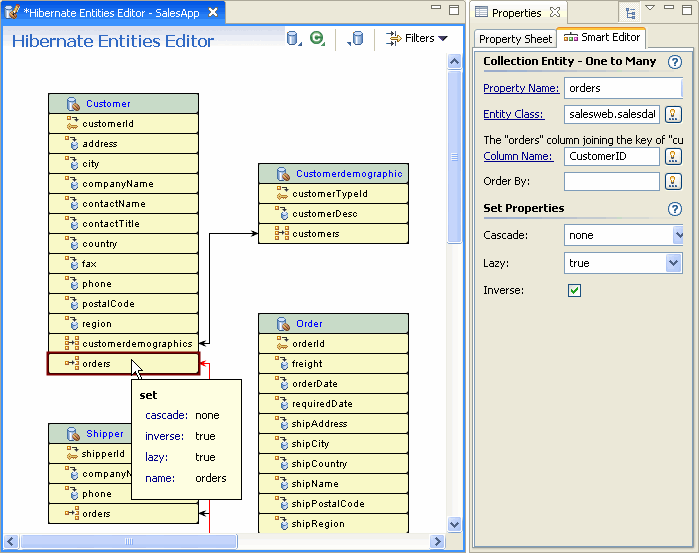Select the Customer entity header
The image size is (699, 553).
[123, 103]
